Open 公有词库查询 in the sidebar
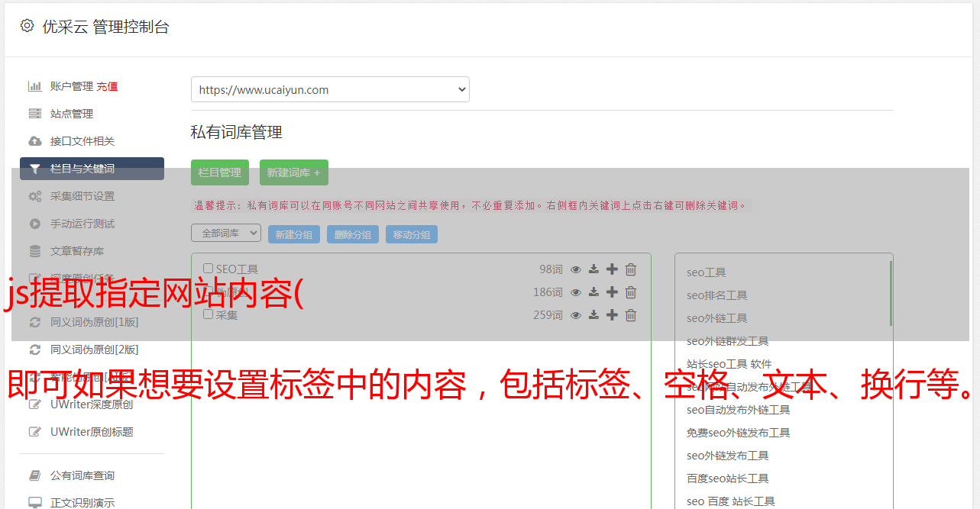The width and height of the screenshot is (980, 509). [x=82, y=475]
